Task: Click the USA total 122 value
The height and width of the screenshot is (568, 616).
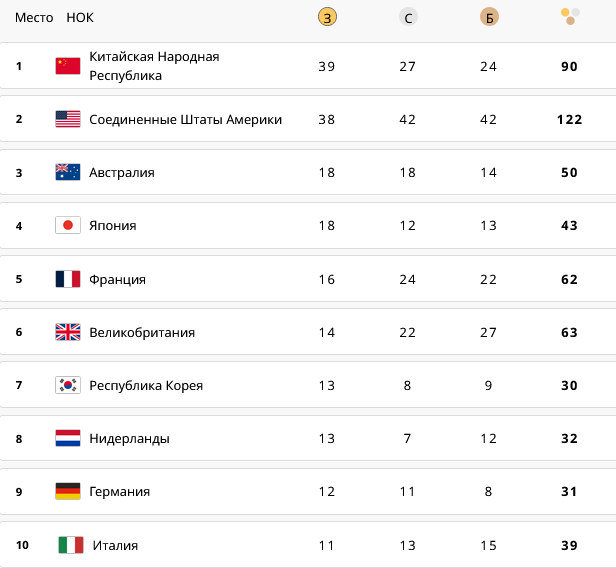Action: click(x=569, y=119)
